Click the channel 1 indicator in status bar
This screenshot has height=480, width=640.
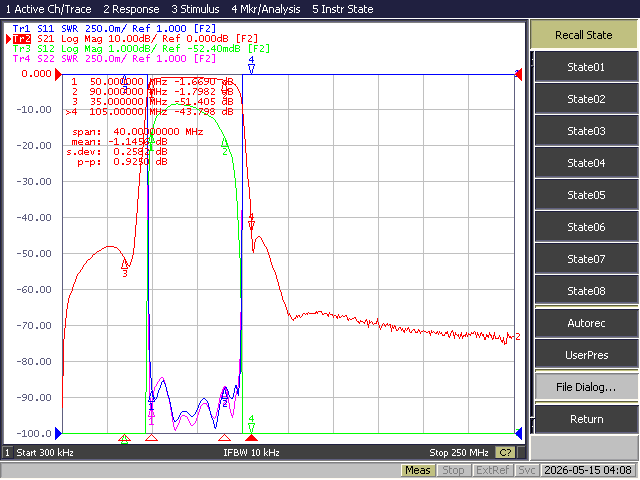7,453
